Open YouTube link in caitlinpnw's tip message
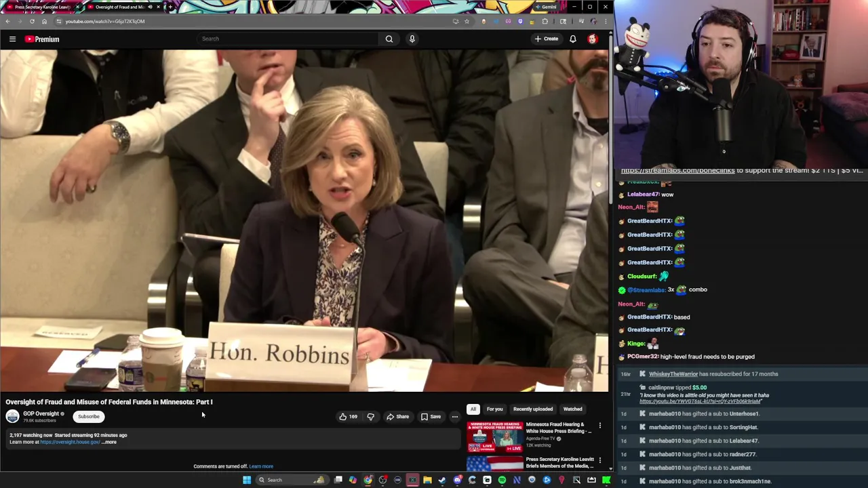Image resolution: width=868 pixels, height=488 pixels. 700,401
